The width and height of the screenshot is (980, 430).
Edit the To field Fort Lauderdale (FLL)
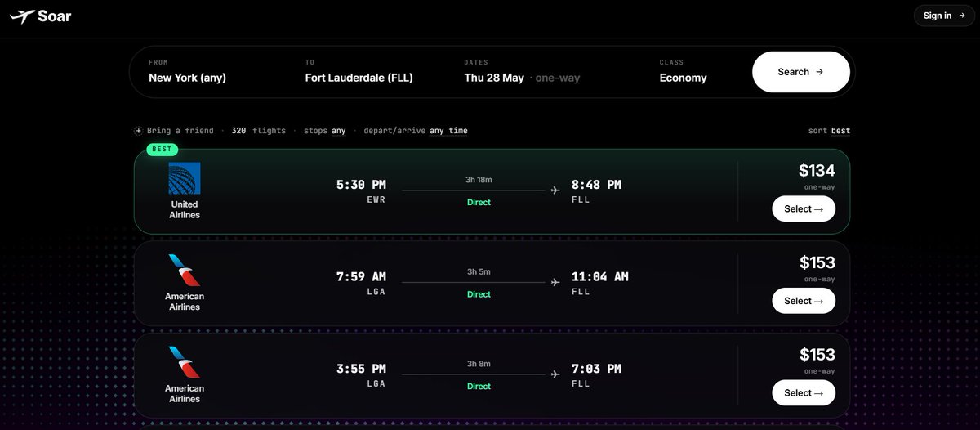pos(359,78)
